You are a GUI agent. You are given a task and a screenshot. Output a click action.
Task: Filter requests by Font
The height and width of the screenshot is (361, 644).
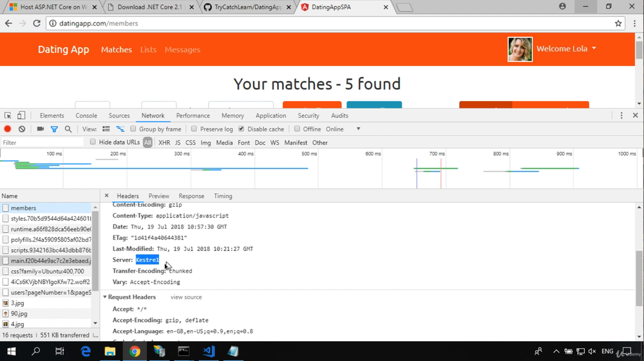243,143
